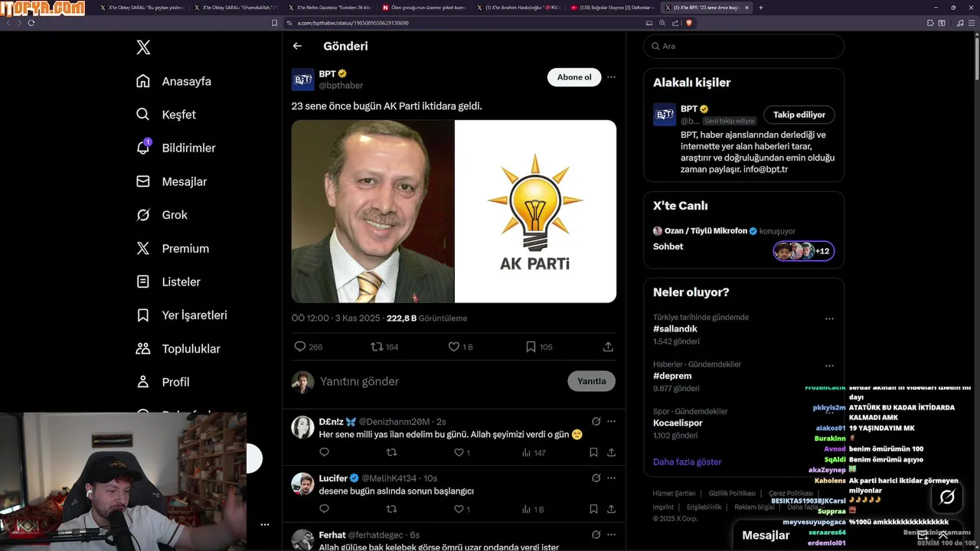This screenshot has height=551, width=980.
Task: Open Imprint footer link
Action: coord(663,507)
